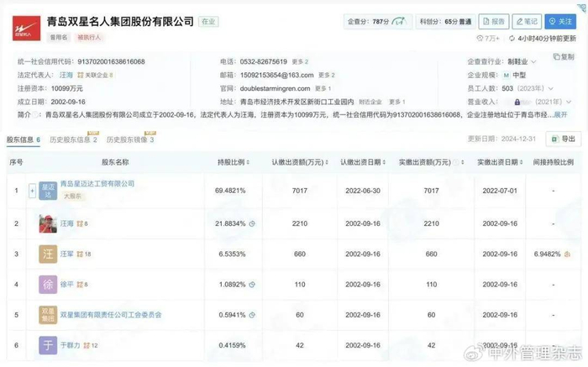Click the 科创分 65分 badge
Image resolution: width=588 pixels, height=367 pixels.
[445, 21]
